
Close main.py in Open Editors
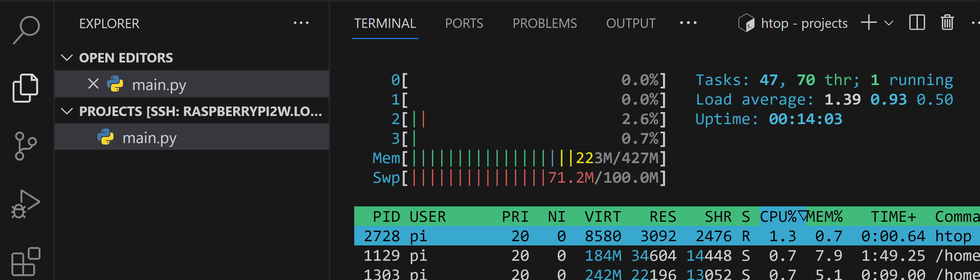coord(93,84)
